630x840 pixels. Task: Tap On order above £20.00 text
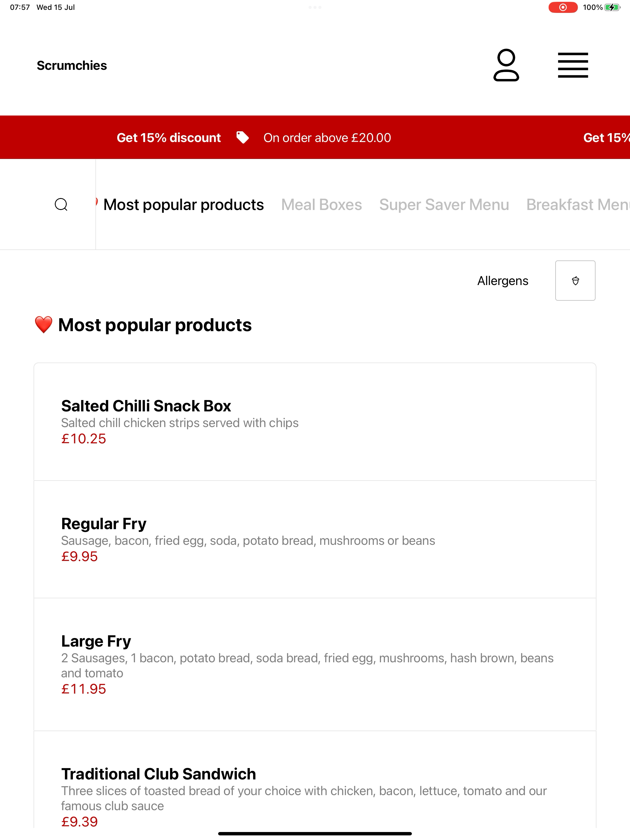(x=327, y=137)
